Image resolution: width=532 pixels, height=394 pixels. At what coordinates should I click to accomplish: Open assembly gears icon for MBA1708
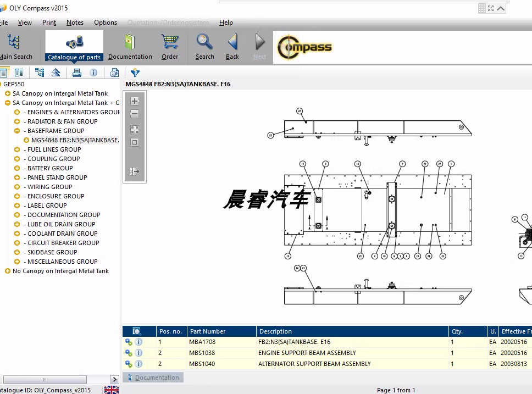click(129, 342)
